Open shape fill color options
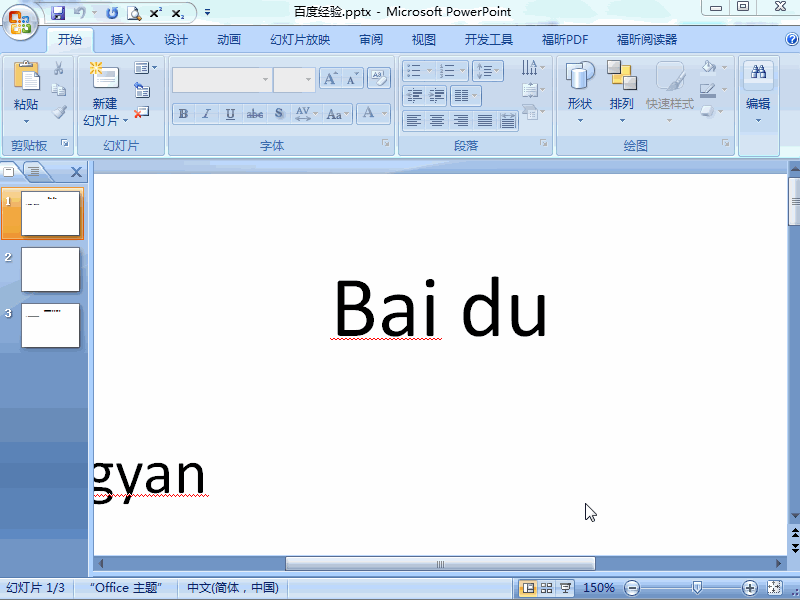This screenshot has width=800, height=600. (713, 67)
